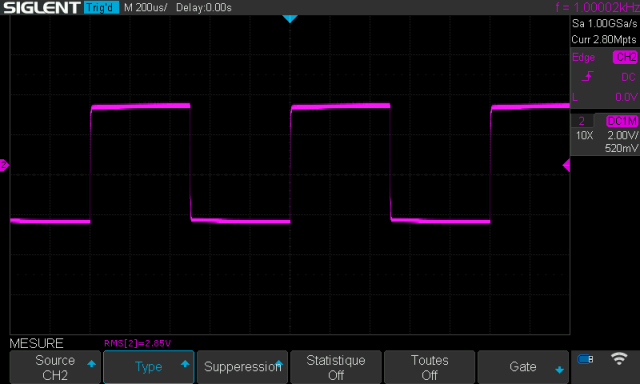Click the USB device status icon
640x384 pixels.
click(x=585, y=359)
